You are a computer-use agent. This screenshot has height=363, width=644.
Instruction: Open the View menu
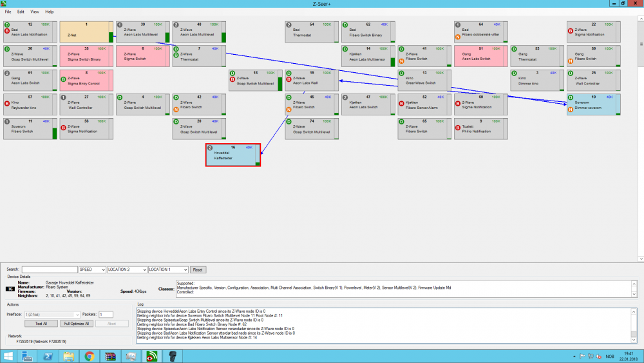coord(34,12)
